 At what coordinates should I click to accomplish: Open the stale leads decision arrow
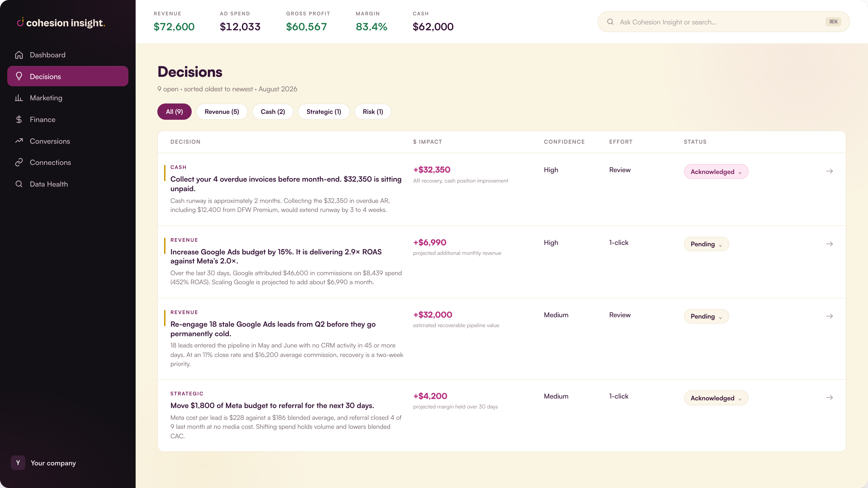click(830, 316)
